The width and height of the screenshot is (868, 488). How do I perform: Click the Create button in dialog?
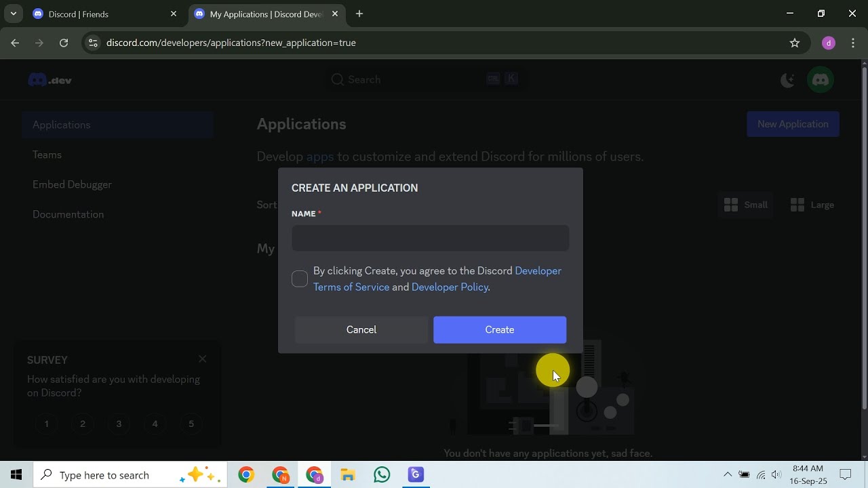[x=500, y=329]
